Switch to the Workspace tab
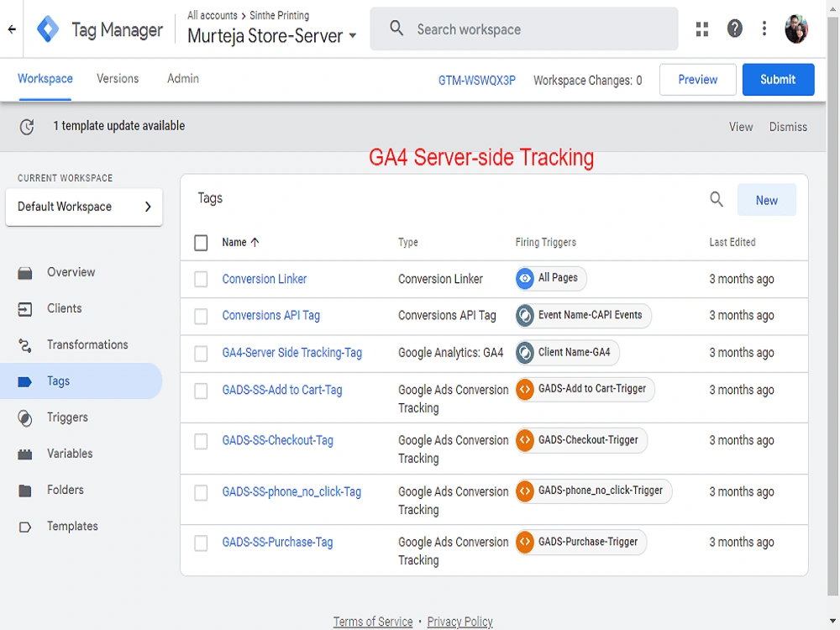This screenshot has width=840, height=630. coord(45,79)
